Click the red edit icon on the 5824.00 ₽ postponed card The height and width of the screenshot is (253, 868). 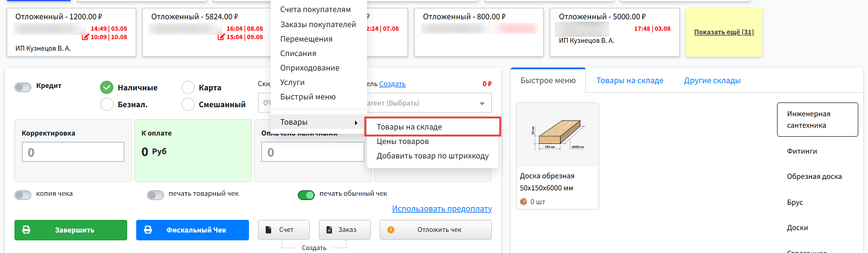221,37
